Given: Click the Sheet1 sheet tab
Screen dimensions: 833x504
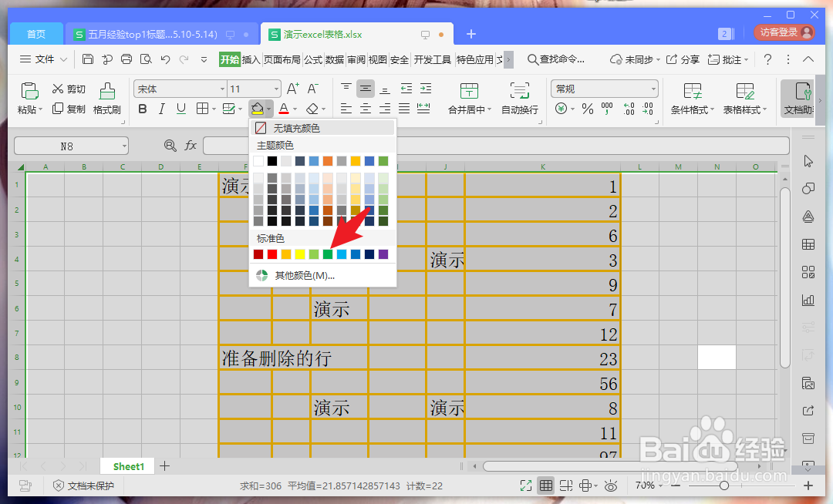Looking at the screenshot, I should pos(129,466).
